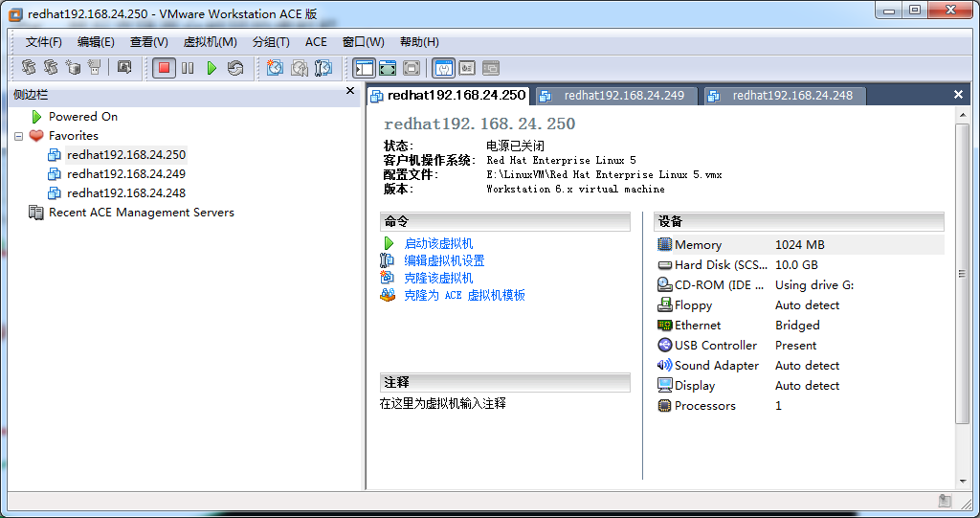
Task: Select the CD-ROM (IDE ... device row
Action: (x=799, y=284)
